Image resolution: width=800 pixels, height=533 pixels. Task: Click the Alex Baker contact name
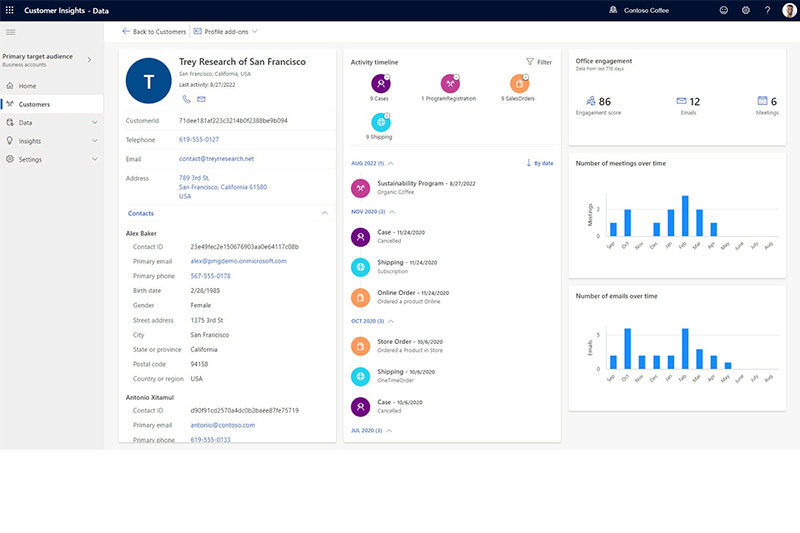(x=141, y=233)
